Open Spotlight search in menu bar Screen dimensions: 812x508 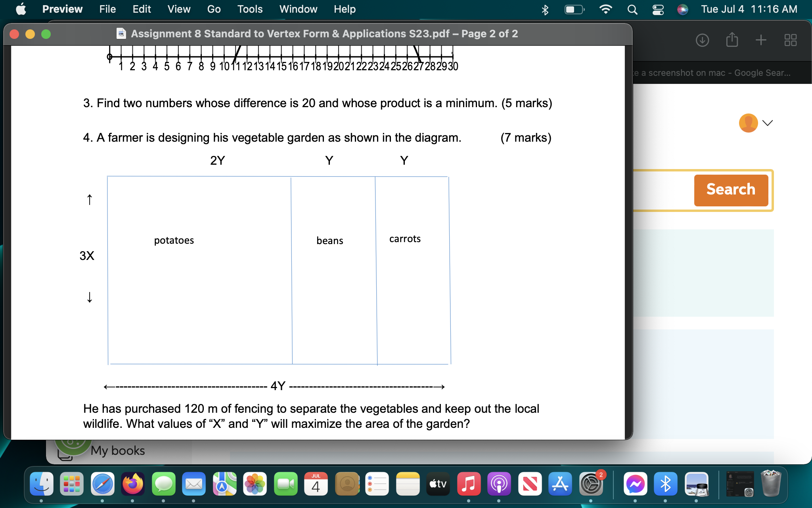[x=632, y=10]
